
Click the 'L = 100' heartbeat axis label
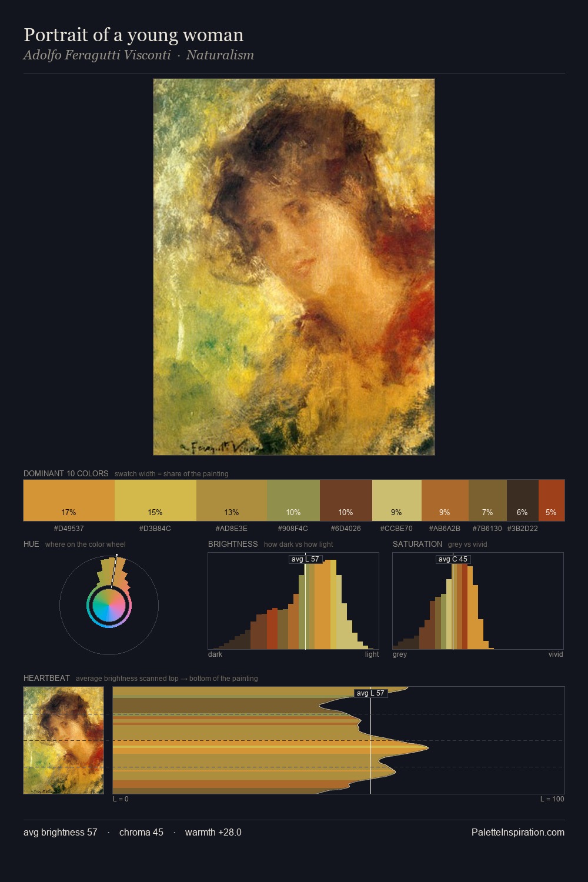552,799
